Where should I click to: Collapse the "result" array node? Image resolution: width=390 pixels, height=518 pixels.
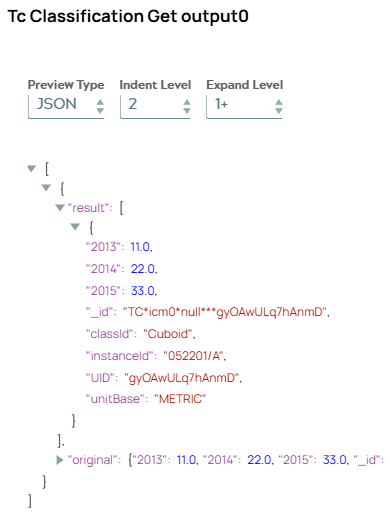point(60,208)
